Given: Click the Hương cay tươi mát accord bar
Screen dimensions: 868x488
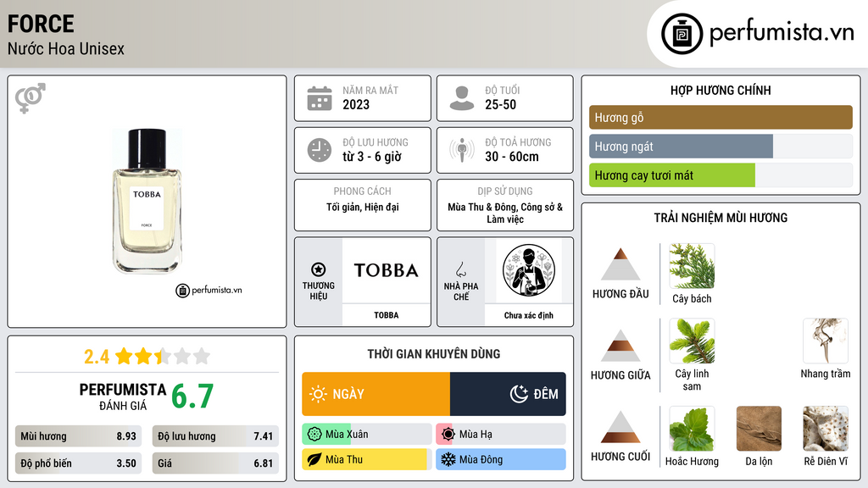Looking at the screenshot, I should coord(721,175).
